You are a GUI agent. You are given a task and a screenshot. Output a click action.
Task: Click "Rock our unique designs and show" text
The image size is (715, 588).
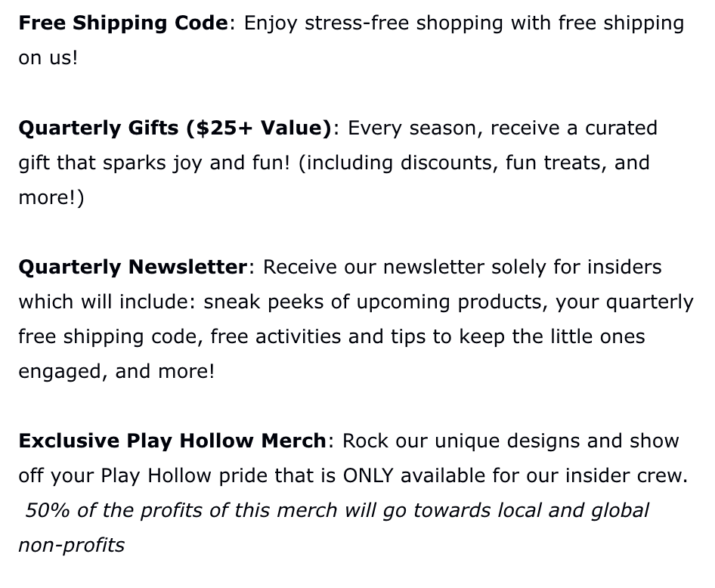click(x=510, y=441)
